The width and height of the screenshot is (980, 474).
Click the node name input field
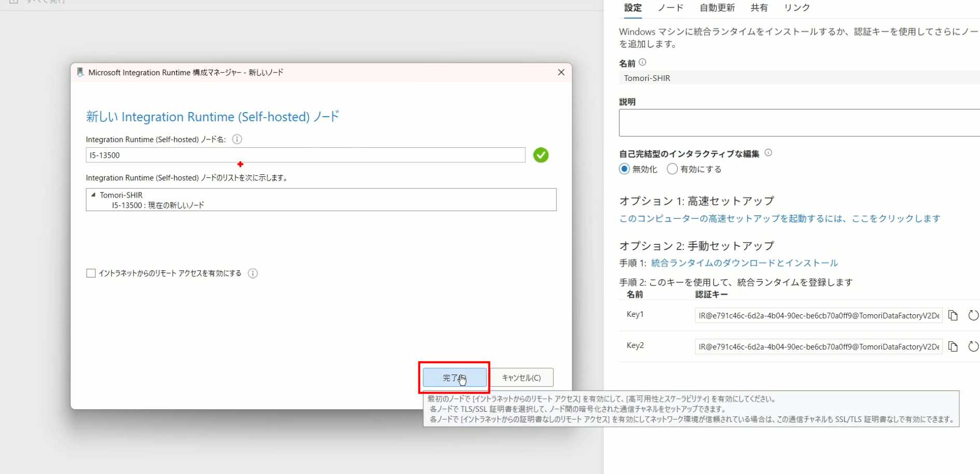(x=305, y=155)
